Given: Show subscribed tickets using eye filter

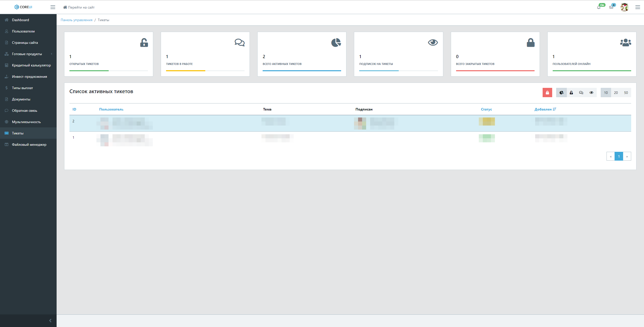Looking at the screenshot, I should coord(591,93).
